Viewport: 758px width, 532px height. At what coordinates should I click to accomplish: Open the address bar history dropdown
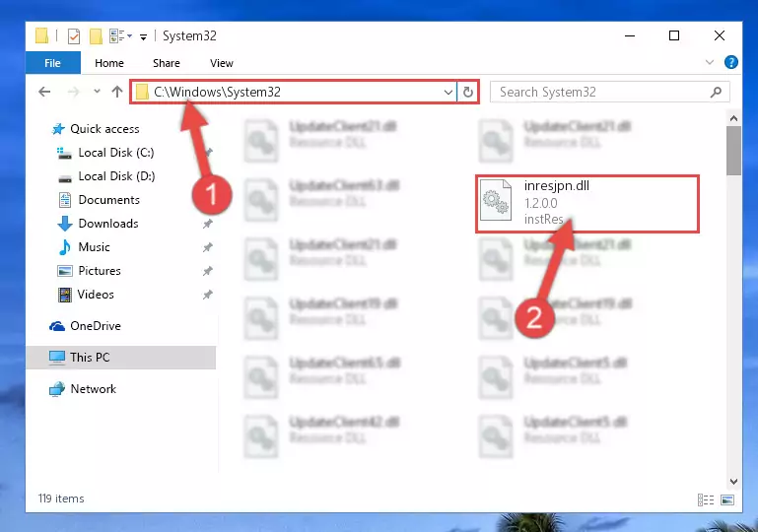tap(448, 92)
